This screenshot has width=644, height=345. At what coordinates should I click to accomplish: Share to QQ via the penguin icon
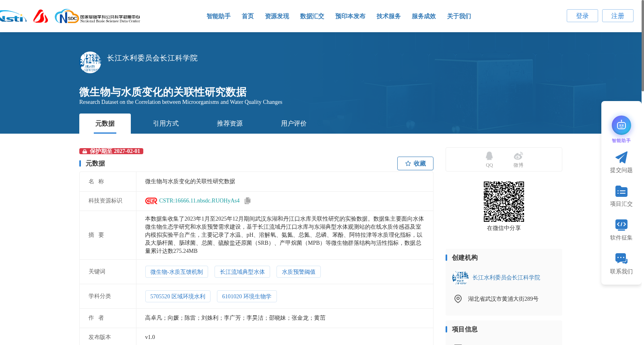489,156
